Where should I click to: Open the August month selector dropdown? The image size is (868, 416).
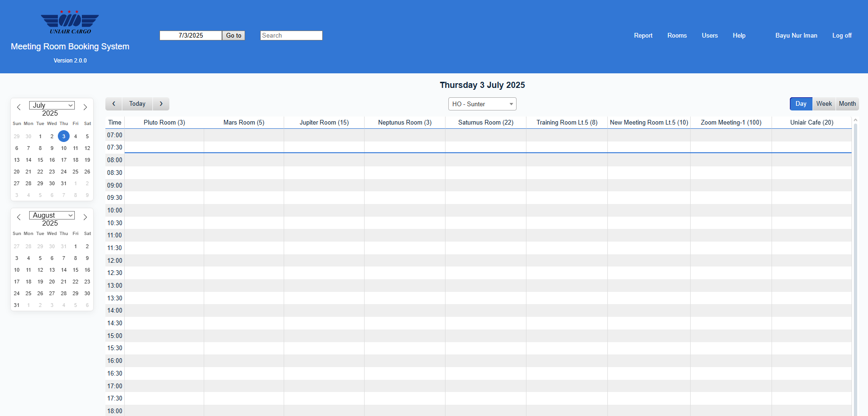coord(52,215)
